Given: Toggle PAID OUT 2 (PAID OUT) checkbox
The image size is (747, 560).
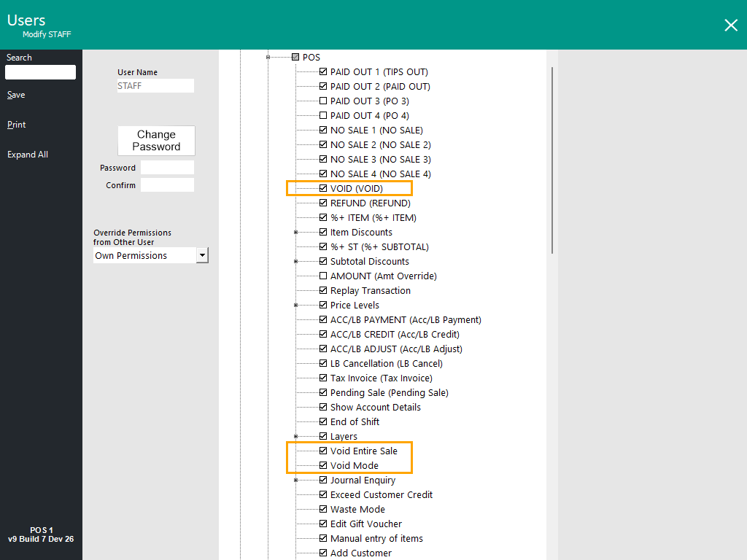Looking at the screenshot, I should [323, 86].
